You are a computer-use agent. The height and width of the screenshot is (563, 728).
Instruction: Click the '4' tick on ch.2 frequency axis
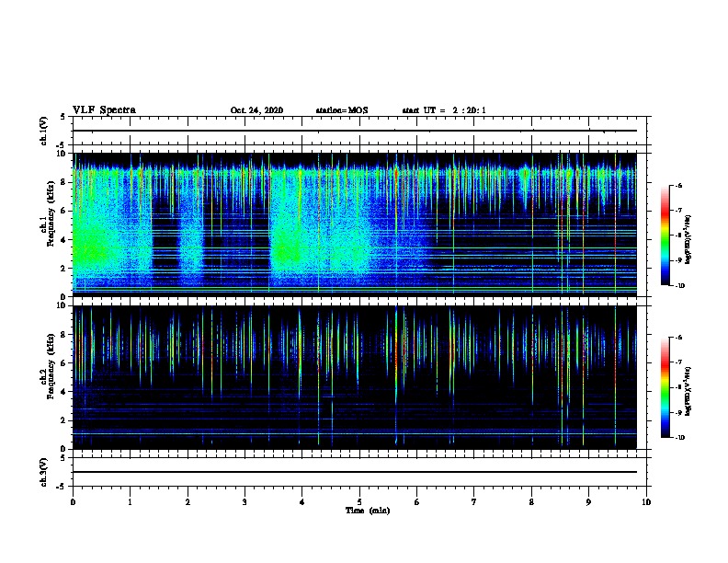coord(63,392)
